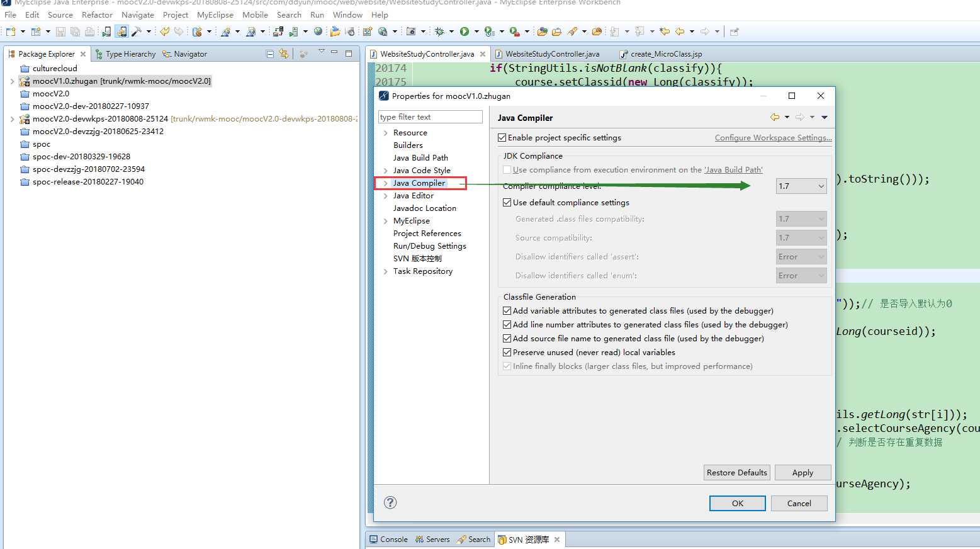Switch to Navigator tab

(184, 54)
